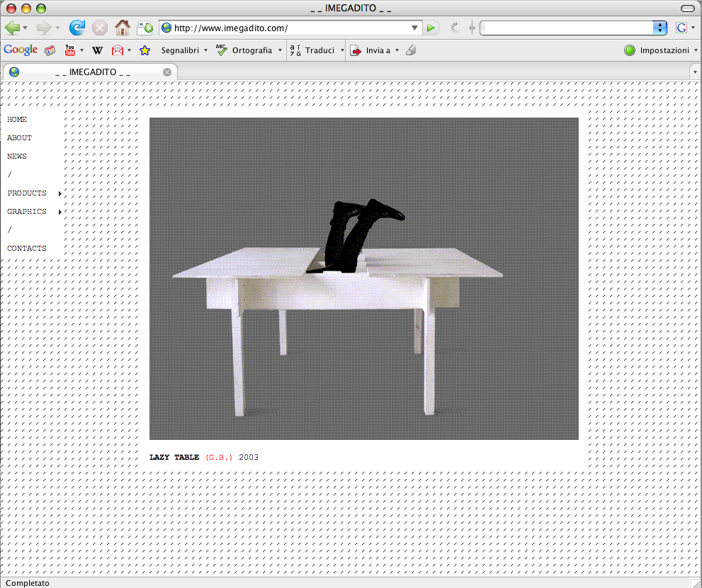
Task: Click the search bar resize handle
Action: click(472, 28)
